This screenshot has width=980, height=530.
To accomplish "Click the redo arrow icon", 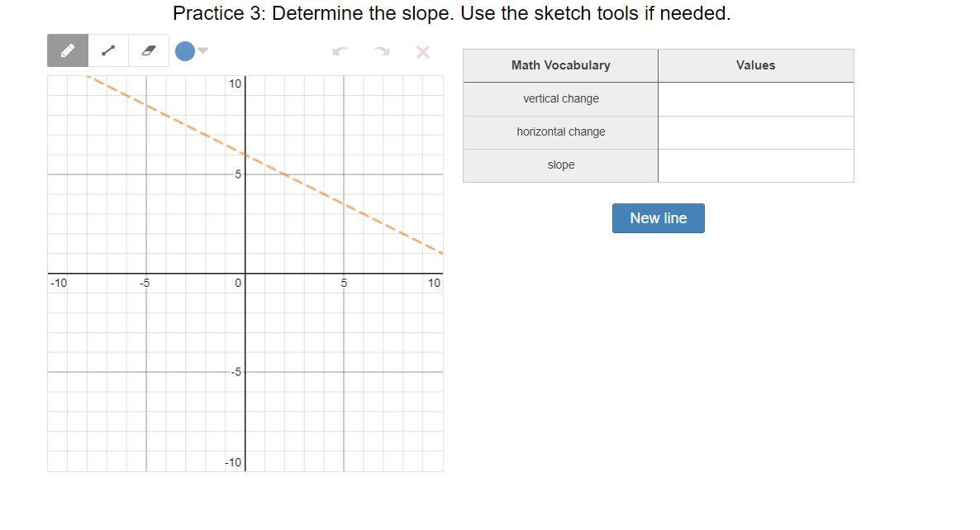I will (x=382, y=51).
